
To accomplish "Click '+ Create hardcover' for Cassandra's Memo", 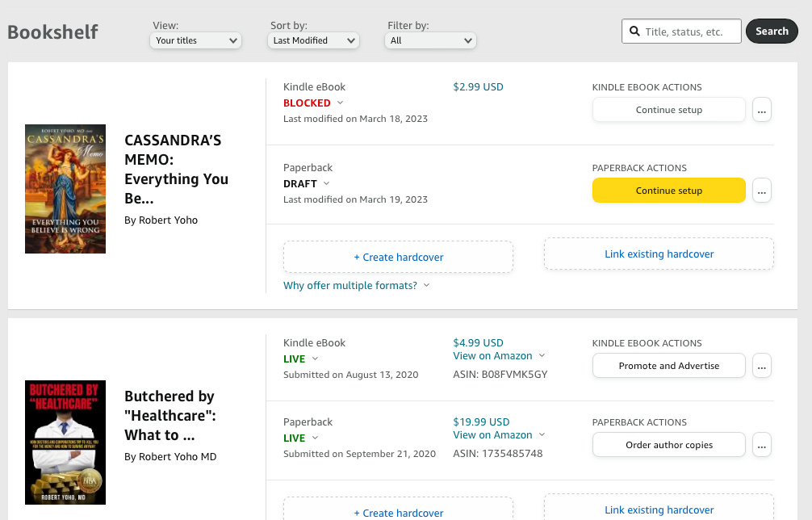I will tap(398, 257).
